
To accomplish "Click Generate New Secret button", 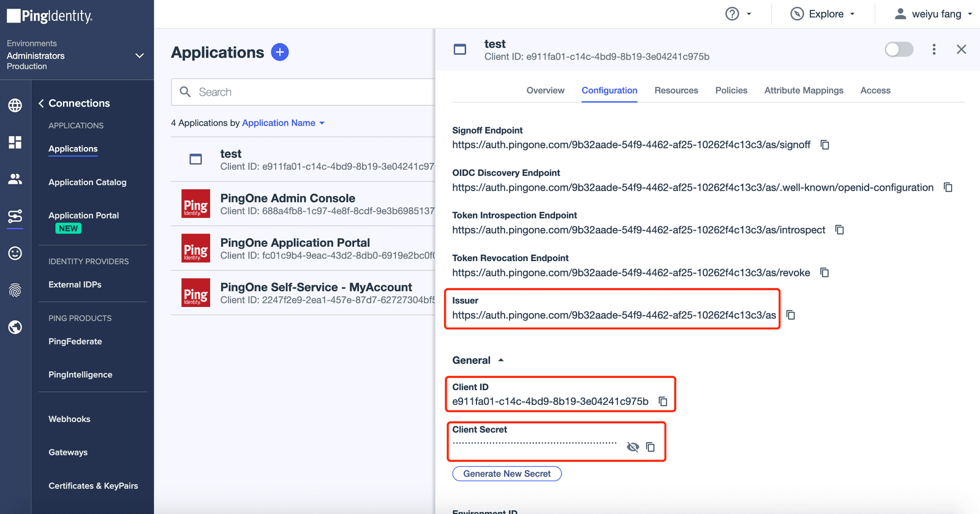I will coord(507,474).
